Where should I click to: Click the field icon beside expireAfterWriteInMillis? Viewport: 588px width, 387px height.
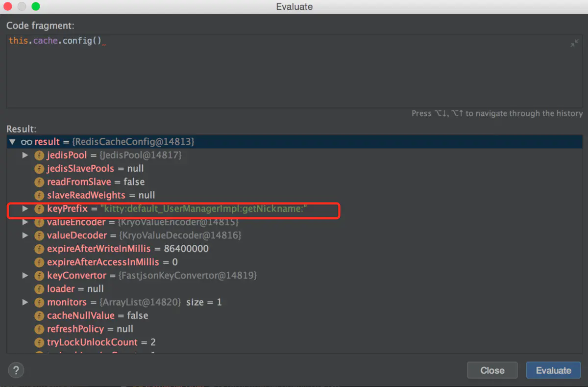coord(39,249)
